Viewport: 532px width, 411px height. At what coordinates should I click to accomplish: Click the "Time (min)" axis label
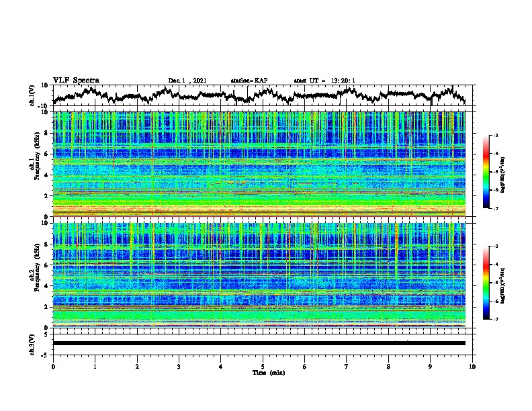click(x=269, y=373)
